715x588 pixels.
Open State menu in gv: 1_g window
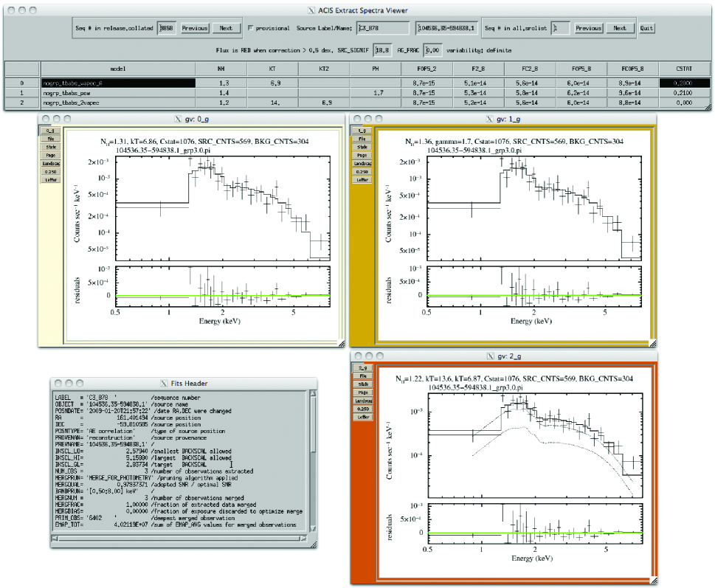click(362, 148)
